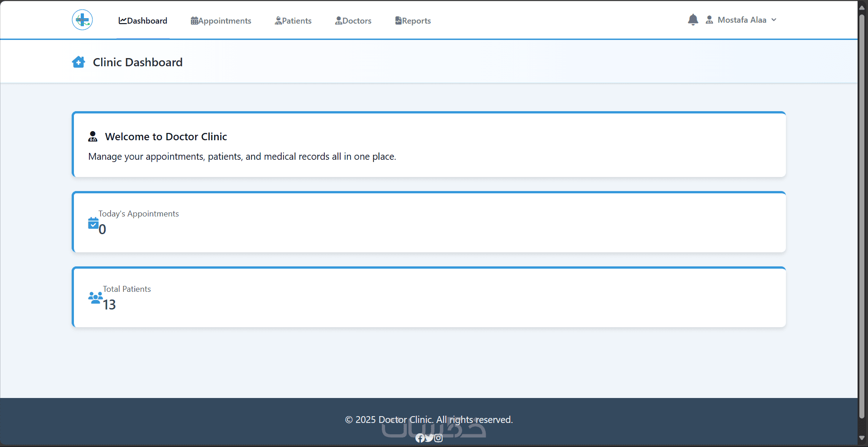Screen dimensions: 868x447
Task: Click the Total Patients label
Action: [x=127, y=289]
